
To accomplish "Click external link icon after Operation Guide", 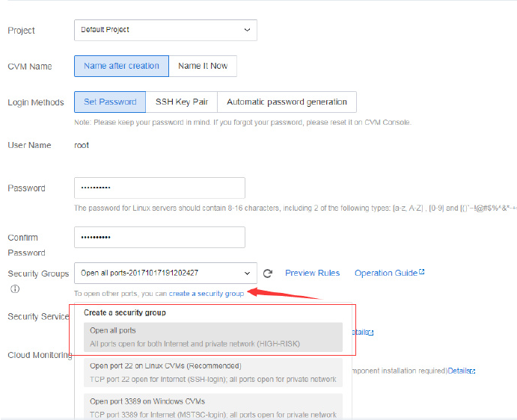I will [422, 272].
